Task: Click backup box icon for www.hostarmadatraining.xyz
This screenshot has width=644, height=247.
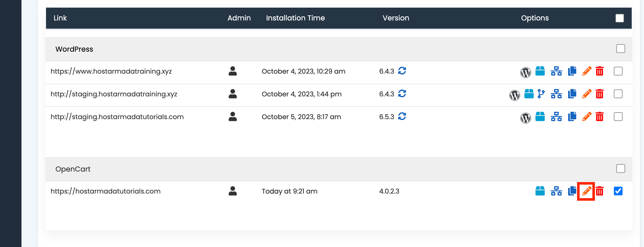Action: [x=540, y=71]
